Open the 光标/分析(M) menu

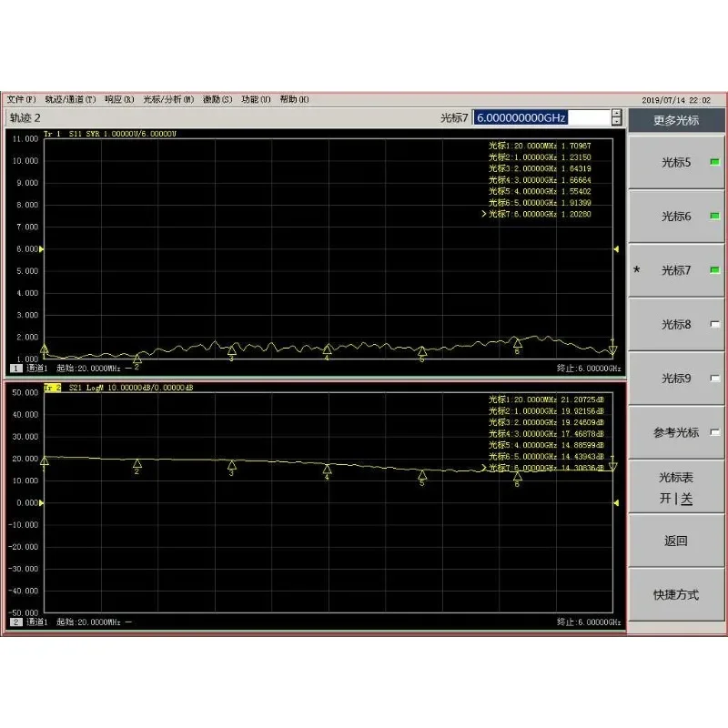click(x=168, y=99)
